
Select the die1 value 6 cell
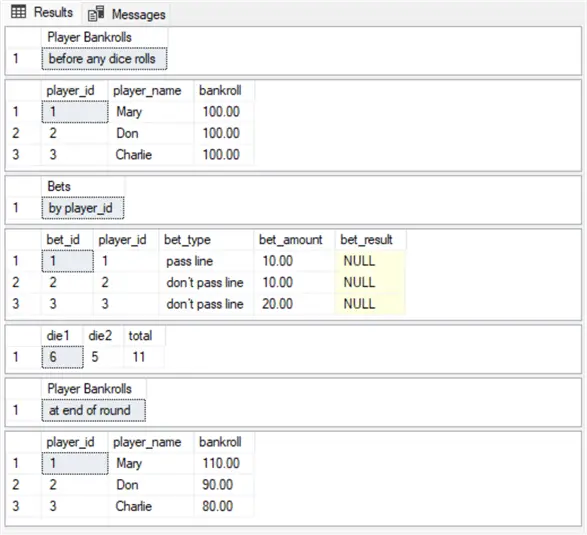click(63, 357)
